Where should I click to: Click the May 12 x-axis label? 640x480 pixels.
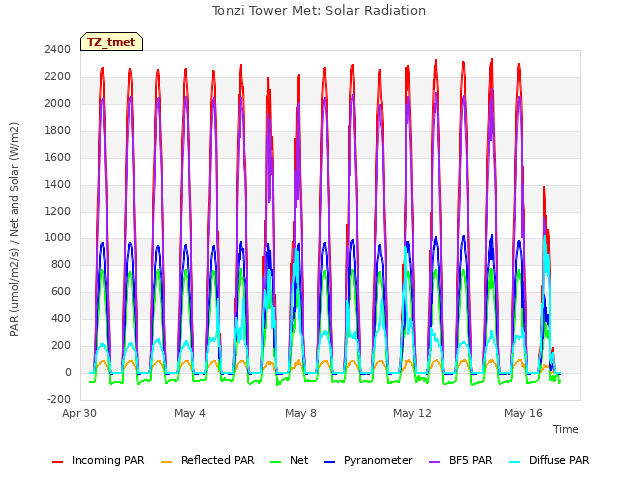[x=412, y=413]
